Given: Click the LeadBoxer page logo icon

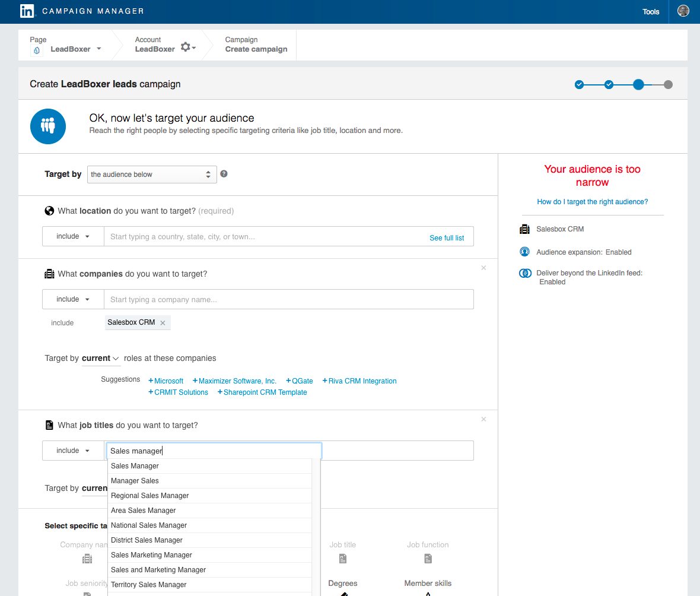Looking at the screenshot, I should click(37, 50).
